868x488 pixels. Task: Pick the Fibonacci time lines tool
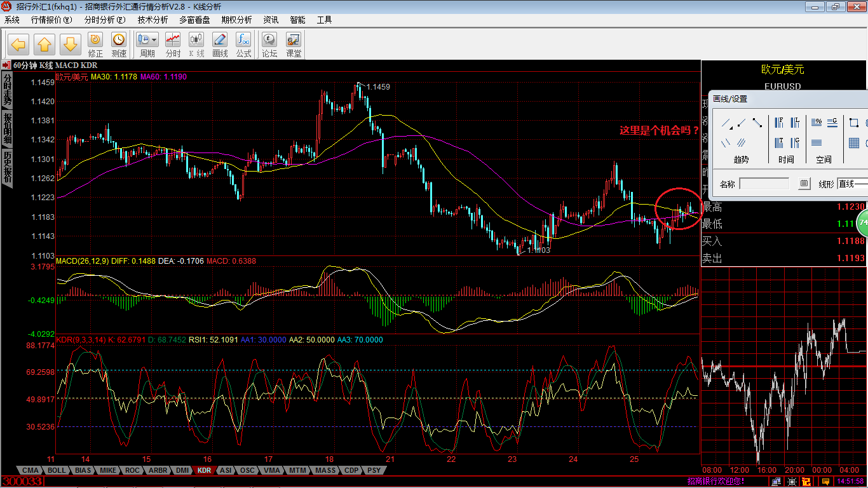(779, 123)
